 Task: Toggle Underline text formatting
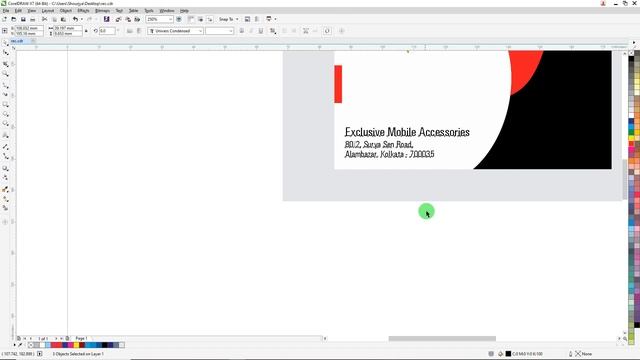coord(260,31)
